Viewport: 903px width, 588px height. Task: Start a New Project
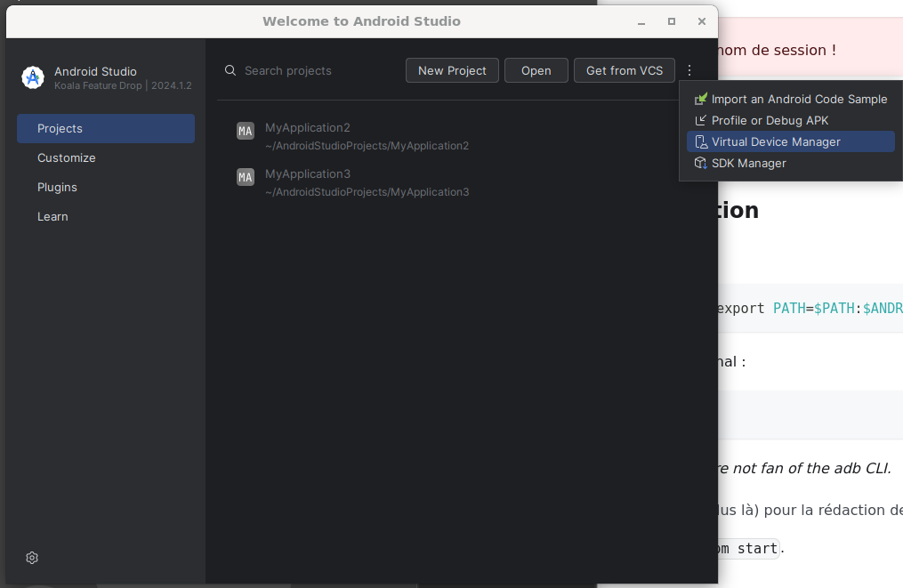(452, 69)
